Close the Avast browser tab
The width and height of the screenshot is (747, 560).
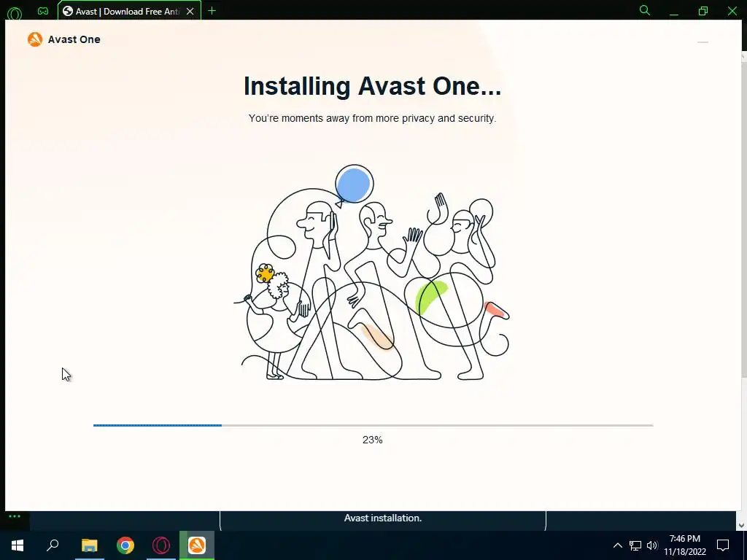point(190,12)
